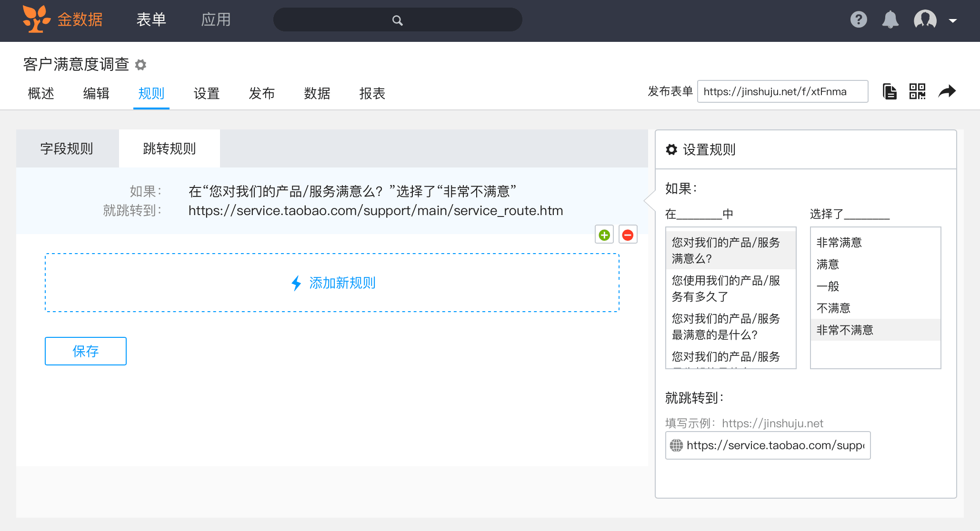
Task: Expand the user account dropdown arrow
Action: (x=953, y=20)
